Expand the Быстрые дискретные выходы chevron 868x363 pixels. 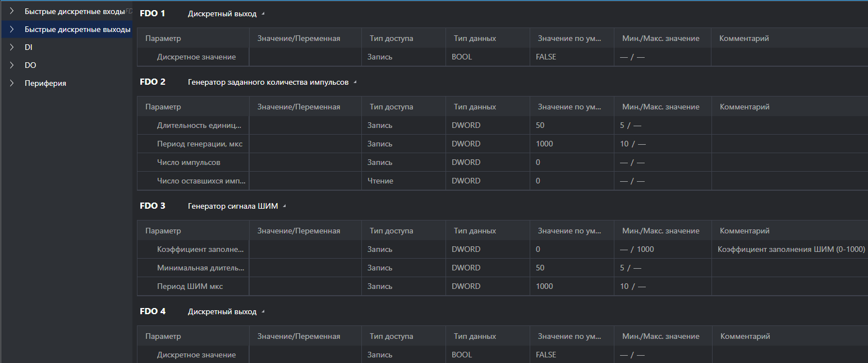11,29
